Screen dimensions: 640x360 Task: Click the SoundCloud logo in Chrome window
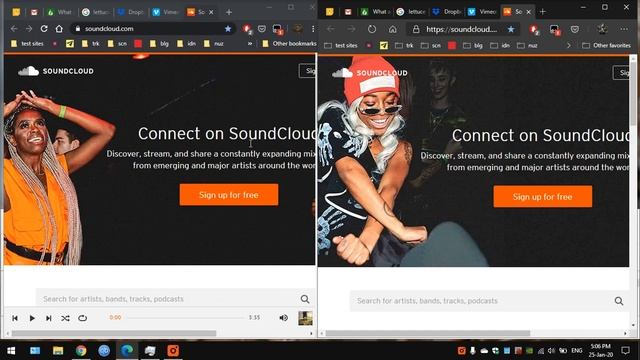coord(56,71)
